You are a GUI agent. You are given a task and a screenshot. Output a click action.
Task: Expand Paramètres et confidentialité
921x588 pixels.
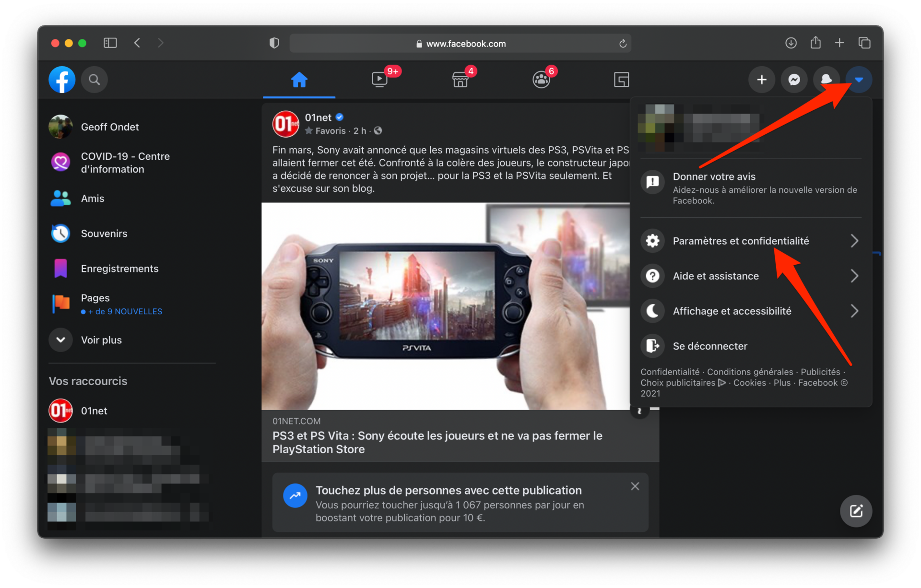(x=751, y=241)
